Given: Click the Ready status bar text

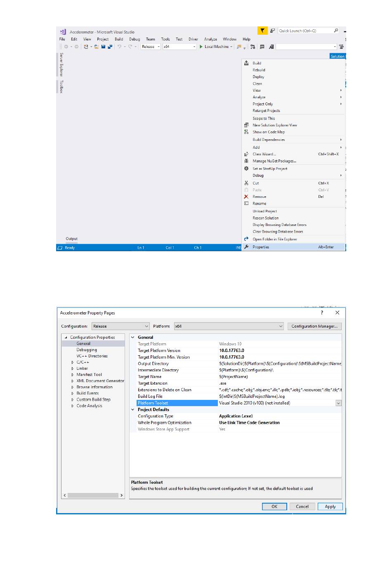Looking at the screenshot, I should (x=70, y=248).
